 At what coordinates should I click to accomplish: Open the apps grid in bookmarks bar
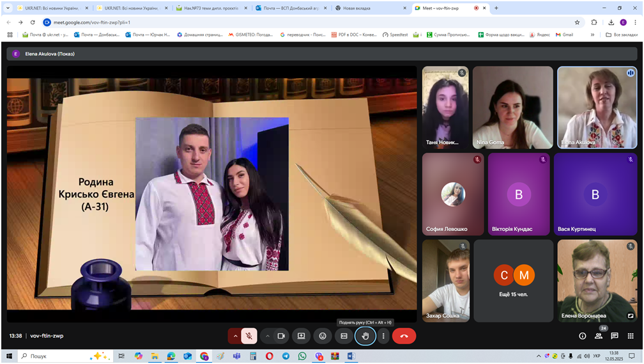click(x=10, y=35)
